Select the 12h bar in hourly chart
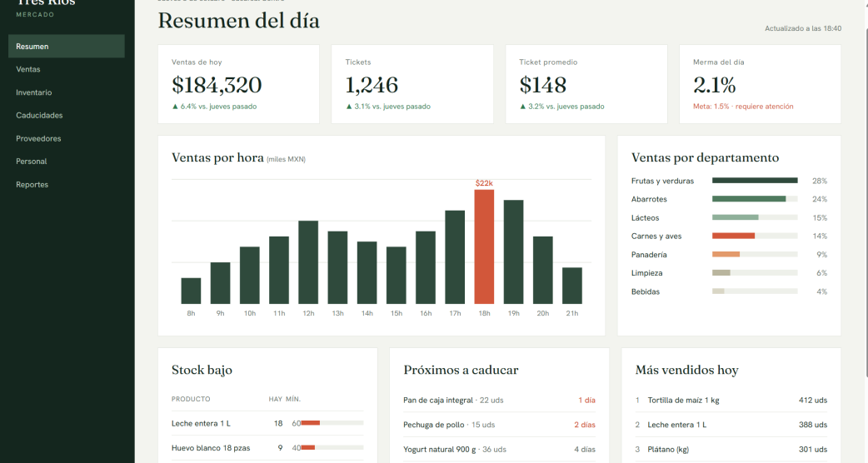Image resolution: width=868 pixels, height=463 pixels. (x=308, y=262)
